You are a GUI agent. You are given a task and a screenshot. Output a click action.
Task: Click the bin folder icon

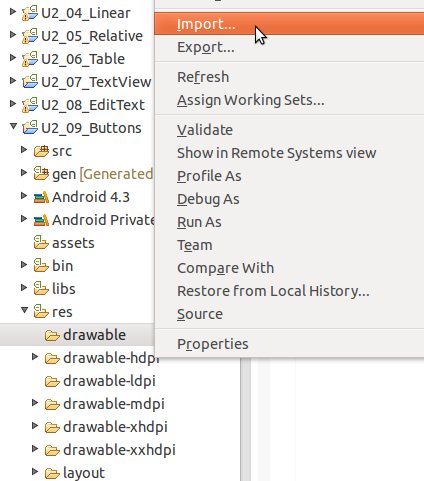point(41,265)
